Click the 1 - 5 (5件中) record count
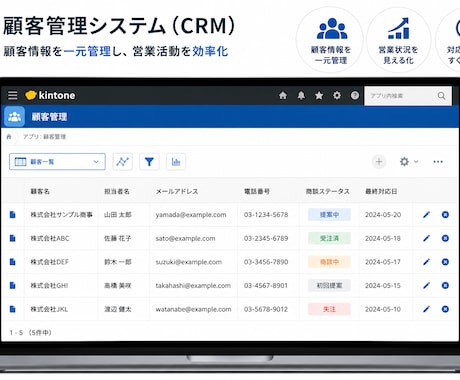The width and height of the screenshot is (460, 380). [30, 333]
